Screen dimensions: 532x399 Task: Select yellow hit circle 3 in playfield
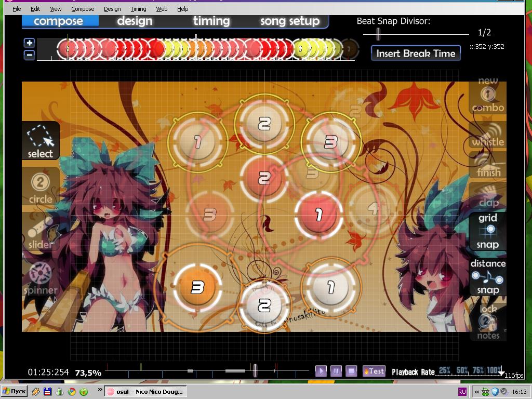(330, 141)
